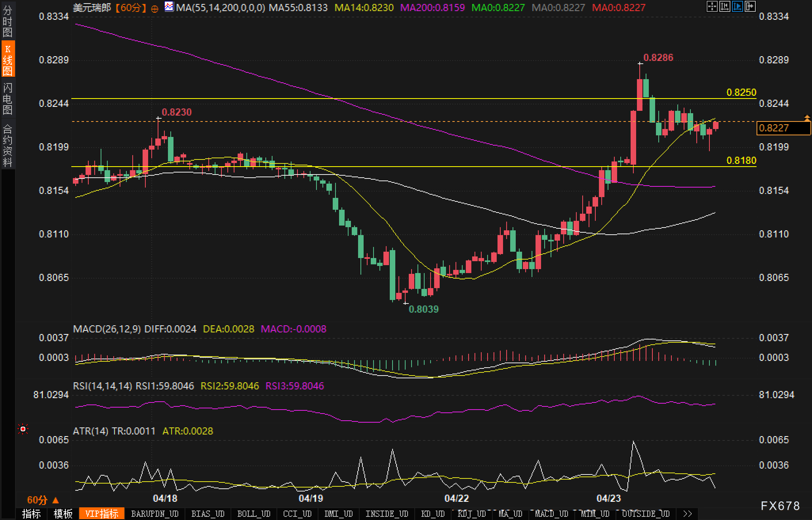Apply the MACD_UD indicator
This screenshot has width=812, height=520.
pos(551,514)
